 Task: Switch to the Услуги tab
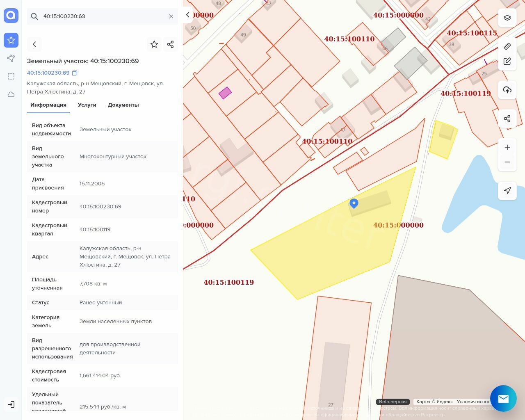(x=87, y=105)
